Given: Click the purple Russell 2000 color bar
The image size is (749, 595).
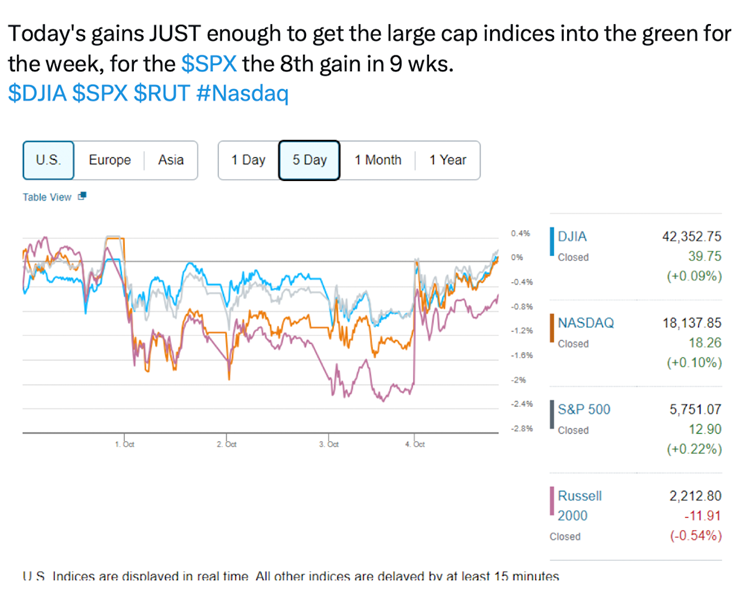Looking at the screenshot, I should tap(552, 504).
